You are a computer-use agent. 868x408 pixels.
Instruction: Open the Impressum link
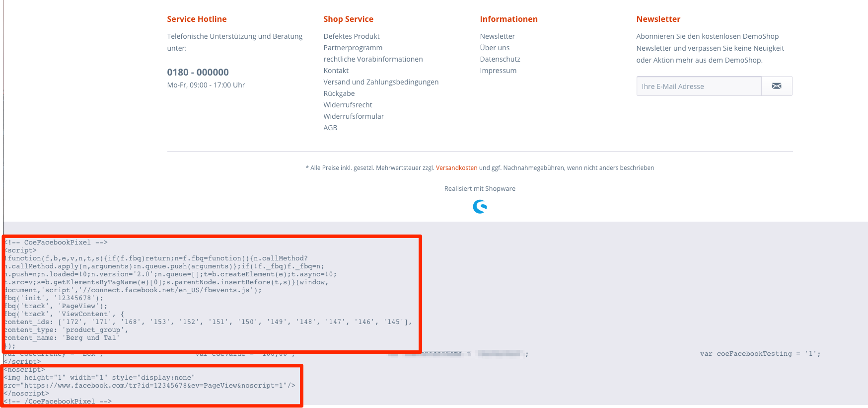coord(499,71)
